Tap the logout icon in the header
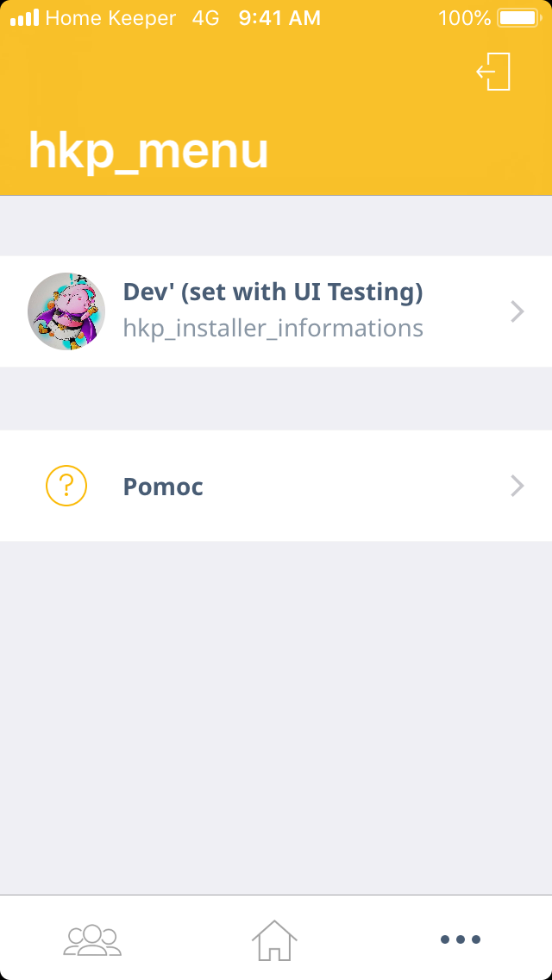Image resolution: width=552 pixels, height=980 pixels. [494, 72]
